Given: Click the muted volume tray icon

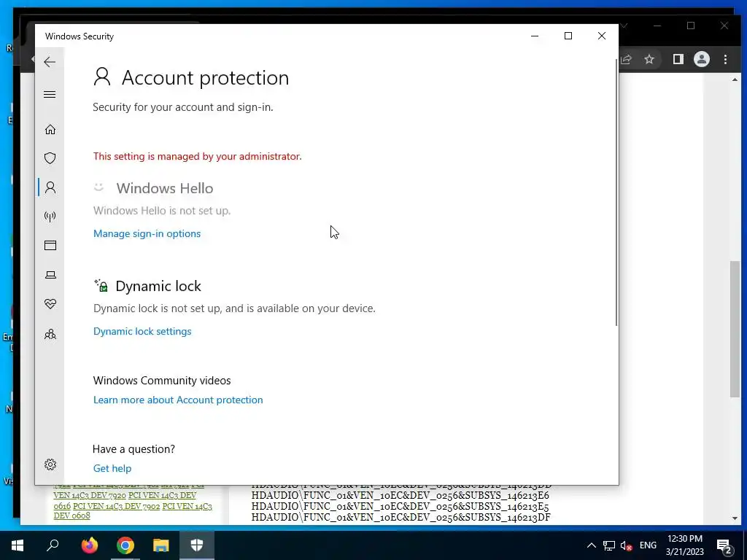Looking at the screenshot, I should click(626, 545).
